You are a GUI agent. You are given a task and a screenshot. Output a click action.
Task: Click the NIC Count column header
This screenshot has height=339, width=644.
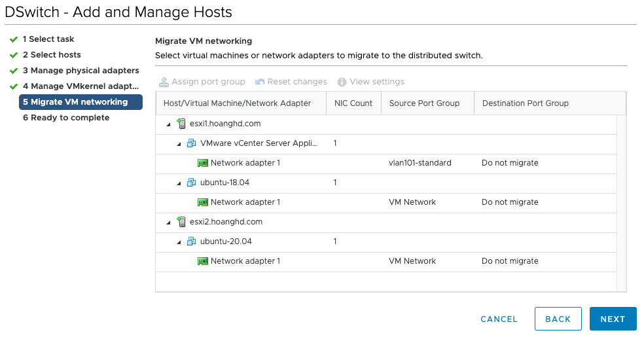(353, 103)
